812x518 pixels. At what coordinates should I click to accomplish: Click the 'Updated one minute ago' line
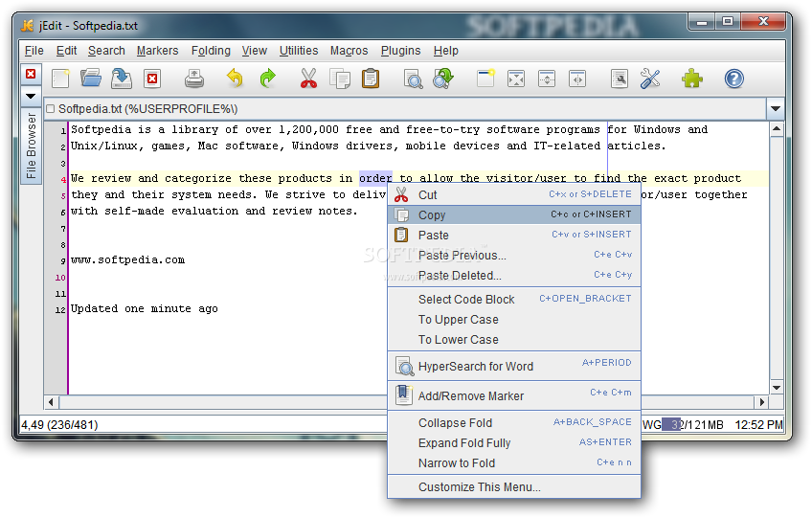[145, 308]
